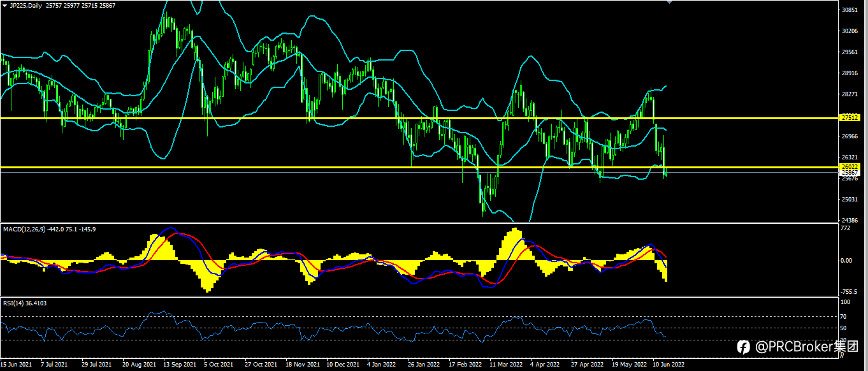Click the 4 Apr 2022 date label

click(545, 365)
